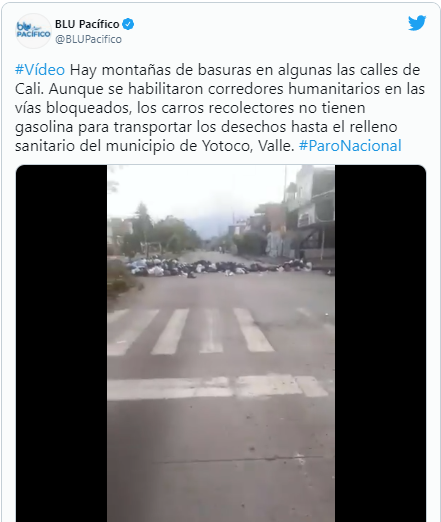The height and width of the screenshot is (522, 441).
Task: Click the right black bar of the video
Action: (x=380, y=343)
